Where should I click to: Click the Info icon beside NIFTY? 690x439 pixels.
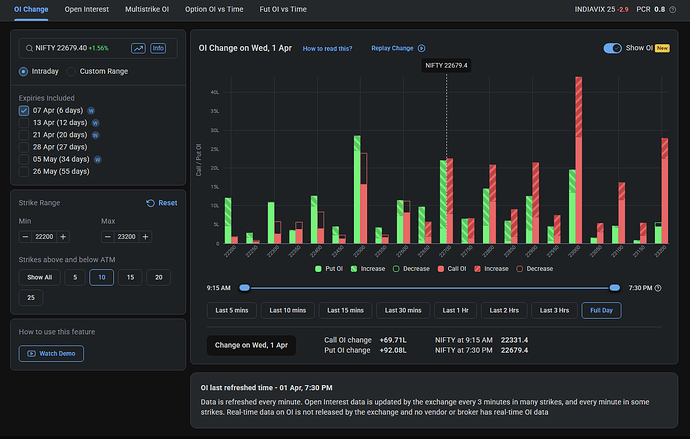pyautogui.click(x=158, y=48)
